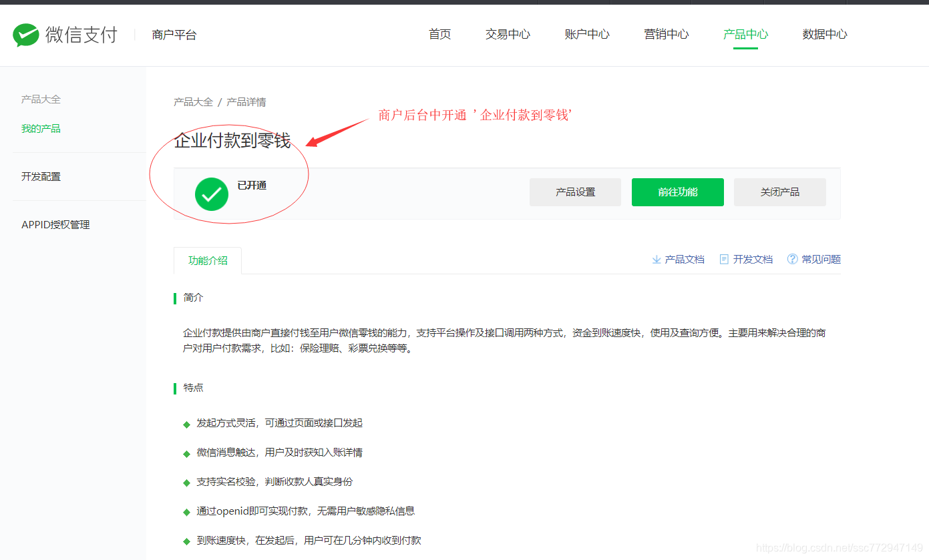Select 产品中心 in the top navigation
The width and height of the screenshot is (929, 560).
pos(746,35)
